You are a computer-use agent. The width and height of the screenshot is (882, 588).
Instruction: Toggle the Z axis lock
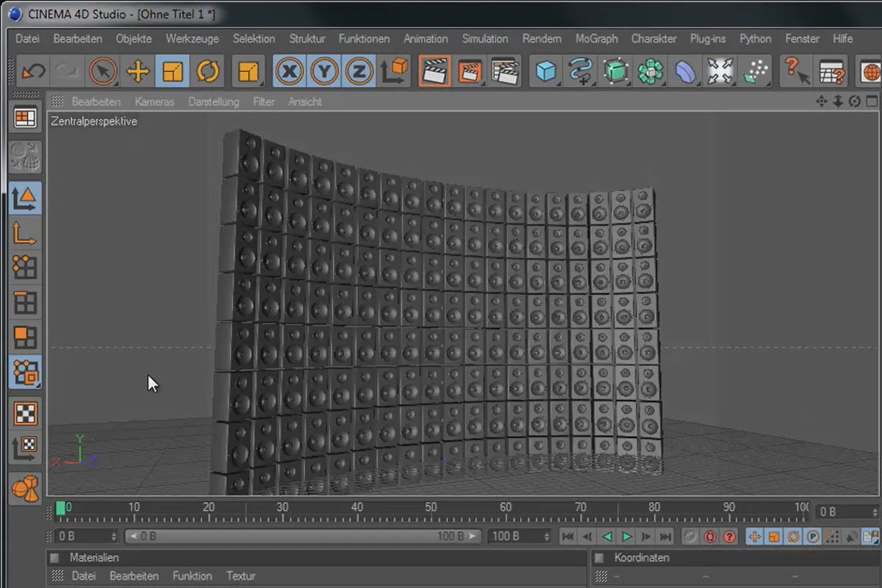359,72
